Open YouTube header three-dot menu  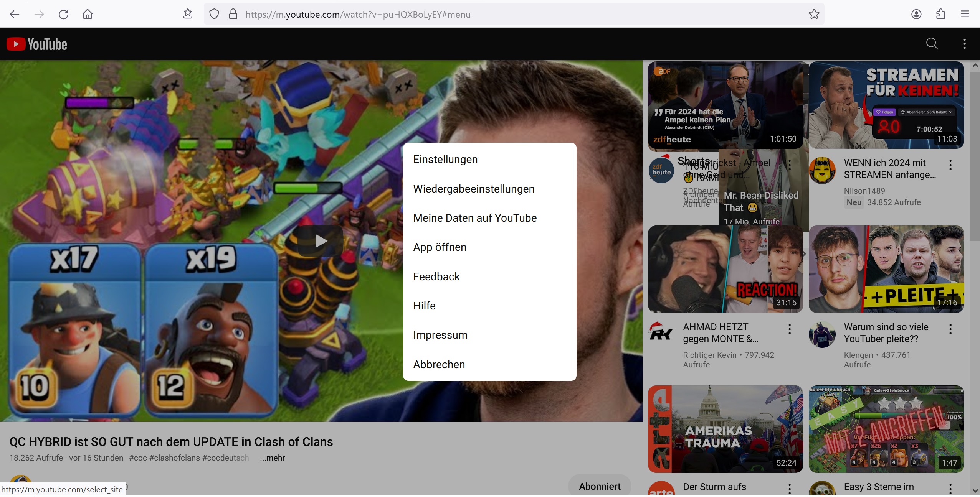964,44
